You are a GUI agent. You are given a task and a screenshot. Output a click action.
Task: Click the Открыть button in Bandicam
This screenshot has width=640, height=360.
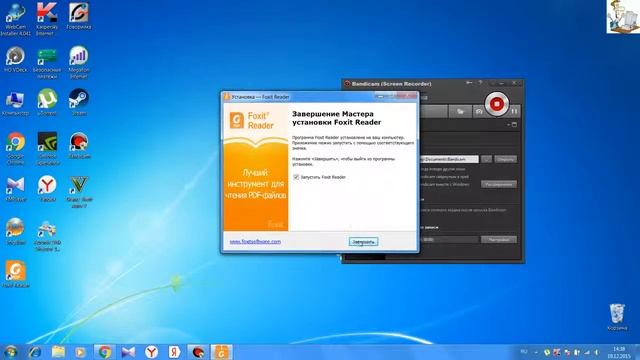505,159
